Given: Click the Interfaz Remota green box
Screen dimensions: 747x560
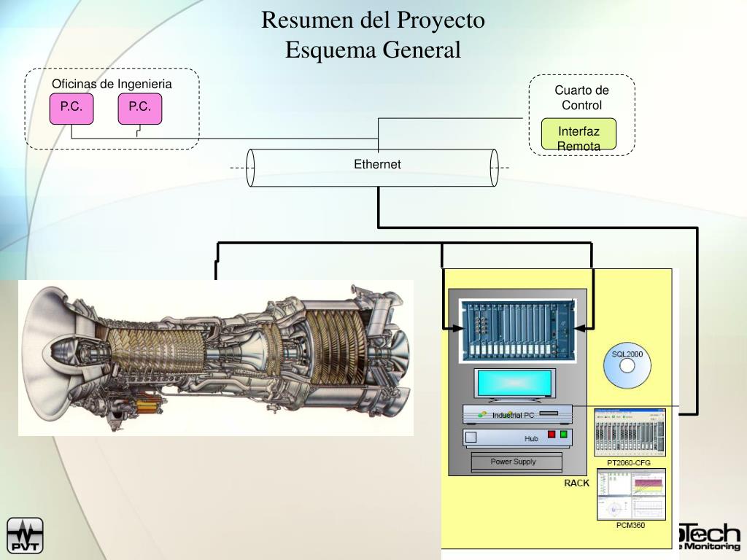Looking at the screenshot, I should [x=578, y=134].
